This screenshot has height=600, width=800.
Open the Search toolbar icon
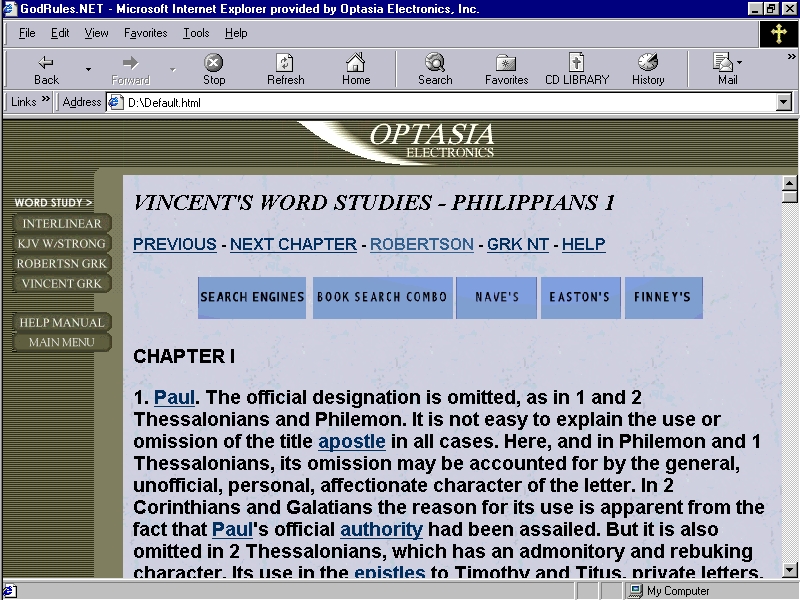(435, 63)
